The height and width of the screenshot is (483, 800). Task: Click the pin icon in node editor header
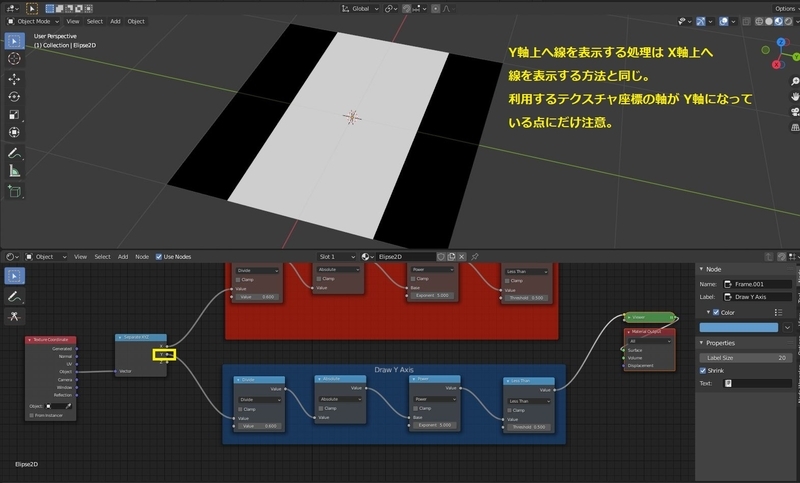475,257
